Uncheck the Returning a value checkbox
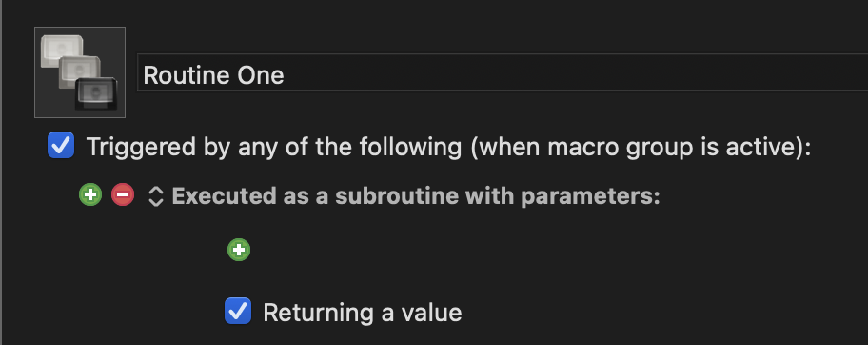The width and height of the screenshot is (868, 345). [x=238, y=311]
